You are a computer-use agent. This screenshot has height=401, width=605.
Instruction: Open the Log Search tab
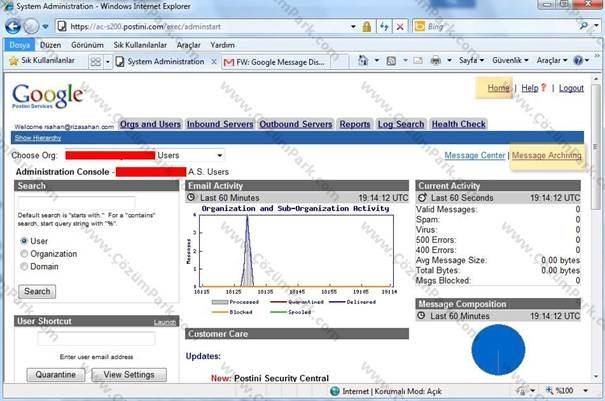coord(401,124)
